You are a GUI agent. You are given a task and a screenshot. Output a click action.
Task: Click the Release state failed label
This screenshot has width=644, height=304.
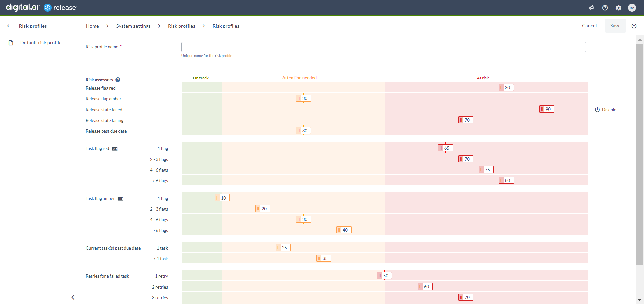click(104, 110)
